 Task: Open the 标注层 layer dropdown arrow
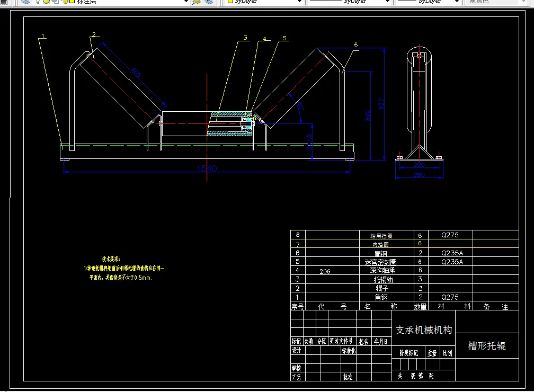(186, 2)
